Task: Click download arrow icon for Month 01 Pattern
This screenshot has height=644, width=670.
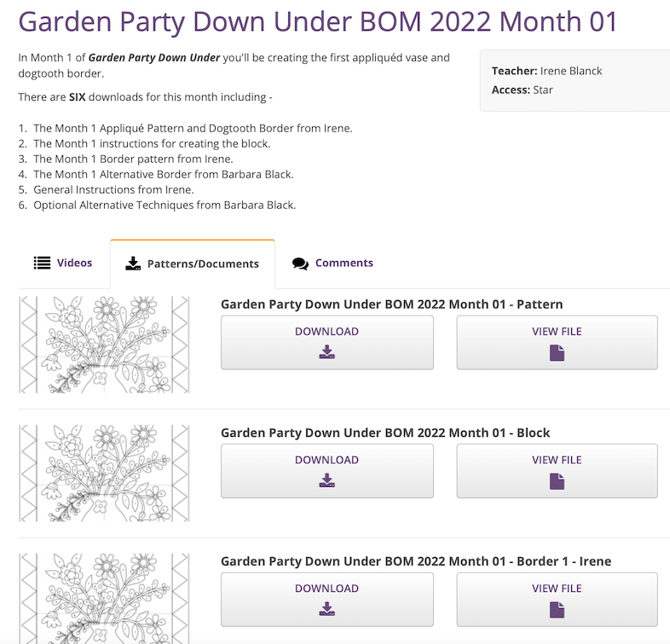Action: [326, 352]
